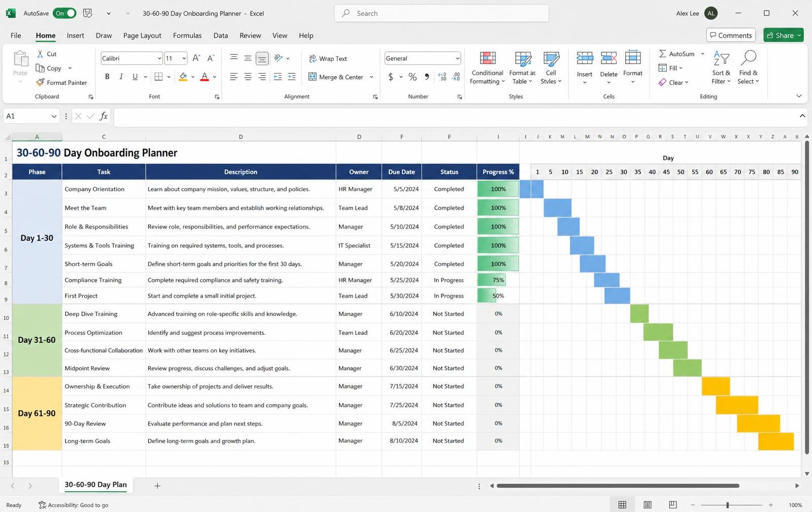The height and width of the screenshot is (512, 812).
Task: Click Wrap Text
Action: tap(328, 59)
